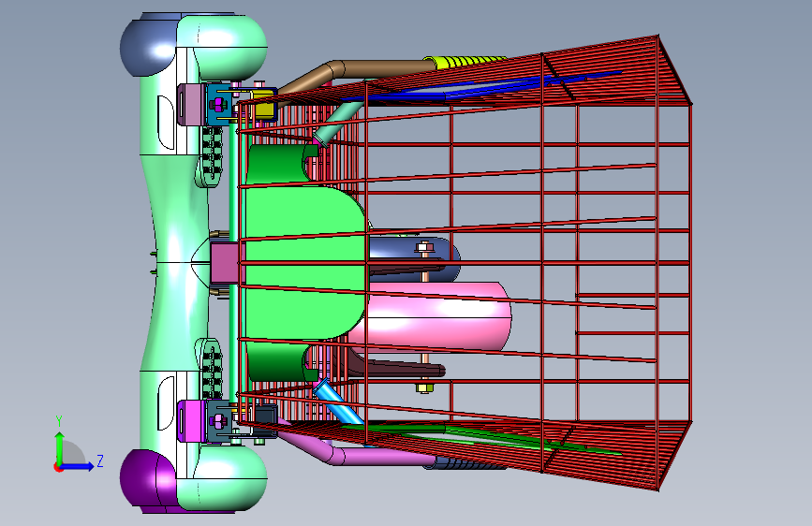Click the blue Z axis of the orientation triad

78,466
